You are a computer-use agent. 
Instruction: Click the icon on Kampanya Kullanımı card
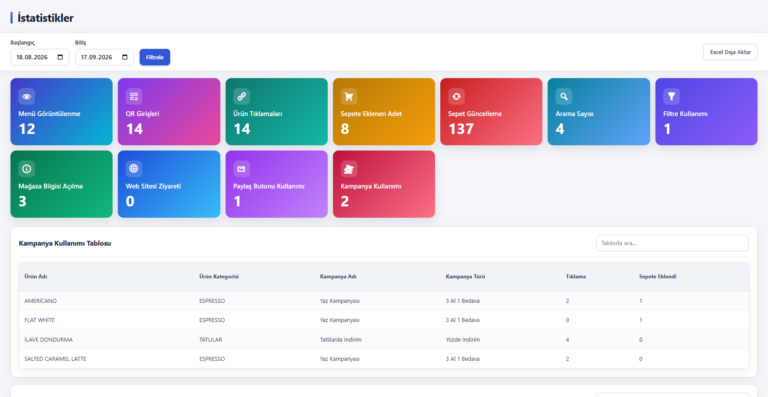349,169
